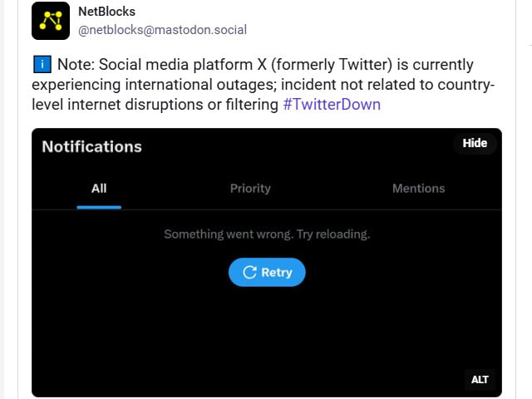This screenshot has width=532, height=399.
Task: Click the "Something went wrong" error message
Action: coord(267,234)
